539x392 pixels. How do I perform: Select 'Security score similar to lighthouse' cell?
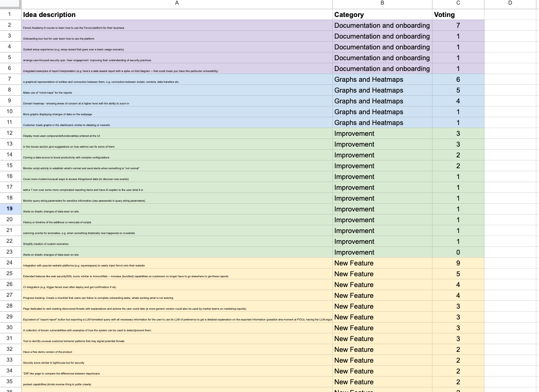177,361
